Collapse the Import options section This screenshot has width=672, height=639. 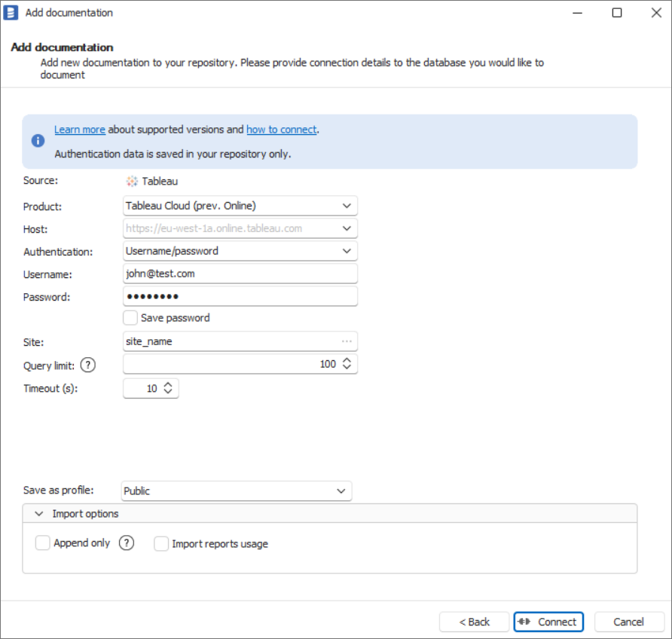click(39, 513)
